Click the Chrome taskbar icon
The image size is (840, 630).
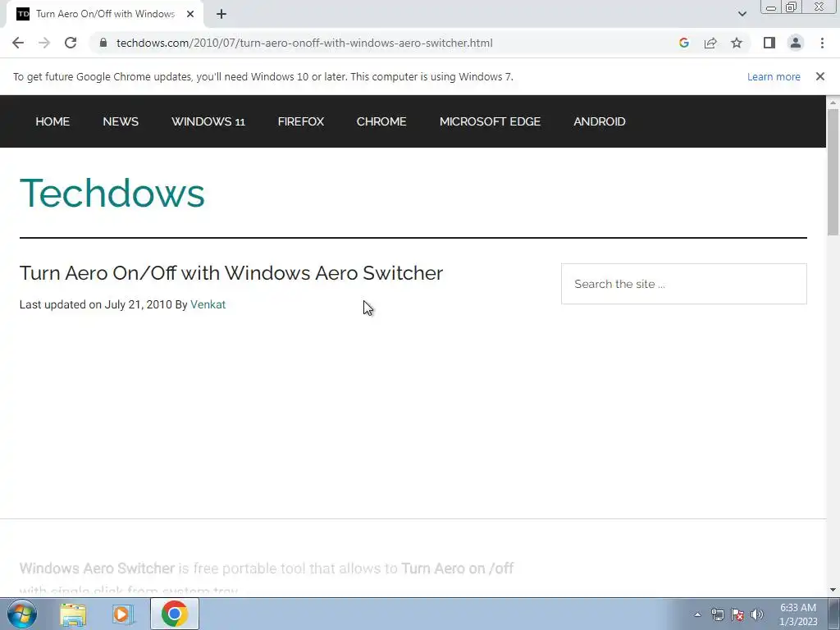coord(175,614)
